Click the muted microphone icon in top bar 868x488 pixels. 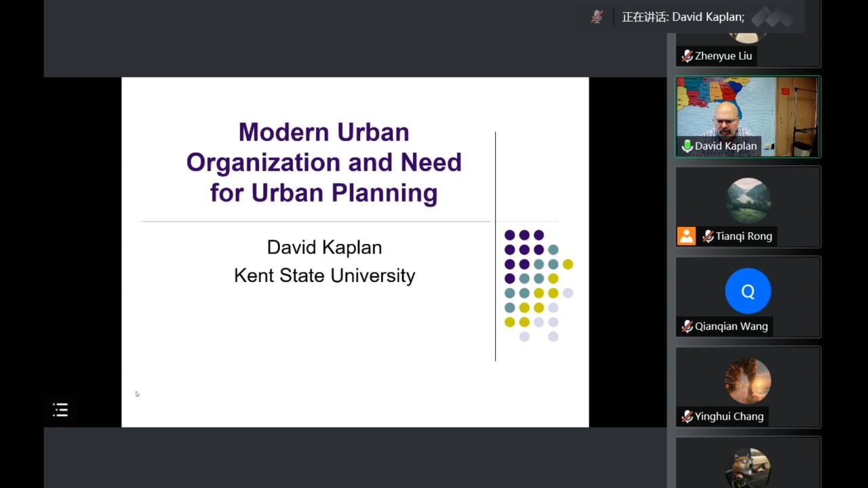[x=597, y=17]
